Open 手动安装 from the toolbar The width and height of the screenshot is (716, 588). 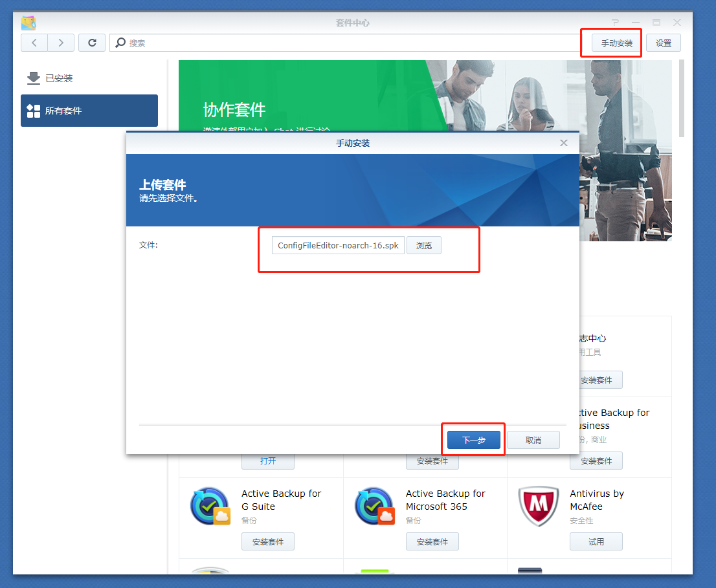pos(616,43)
